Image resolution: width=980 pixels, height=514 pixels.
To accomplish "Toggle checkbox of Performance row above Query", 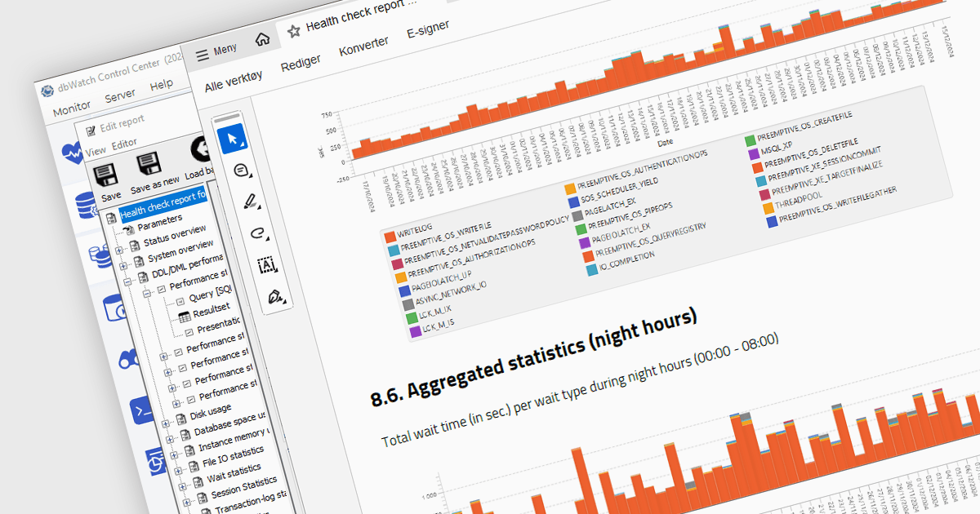I will [161, 288].
